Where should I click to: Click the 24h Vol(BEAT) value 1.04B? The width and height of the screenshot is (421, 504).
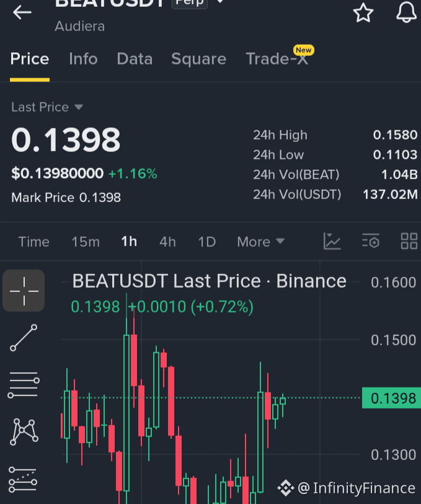coord(399,175)
